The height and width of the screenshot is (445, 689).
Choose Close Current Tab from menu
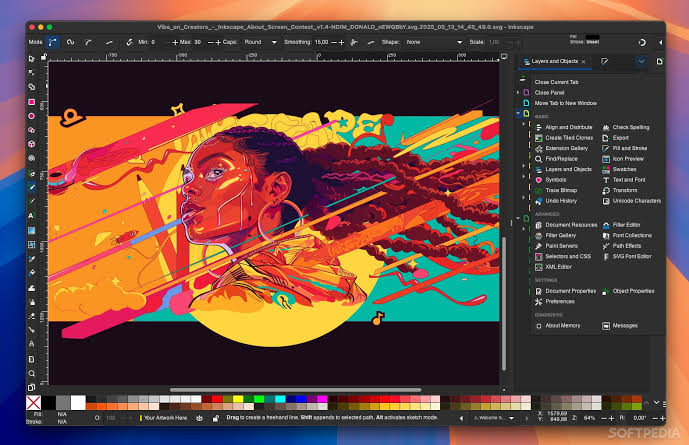pyautogui.click(x=556, y=82)
